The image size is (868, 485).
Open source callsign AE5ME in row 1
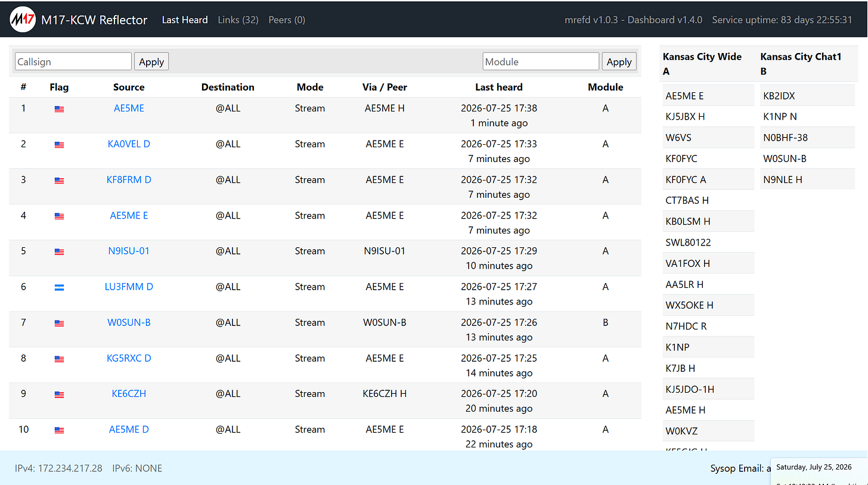point(129,108)
